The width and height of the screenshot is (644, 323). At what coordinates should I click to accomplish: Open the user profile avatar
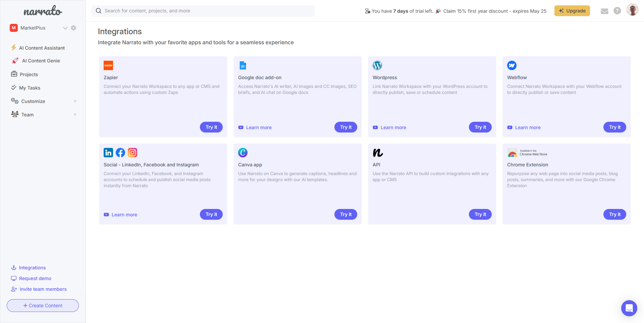pos(632,10)
